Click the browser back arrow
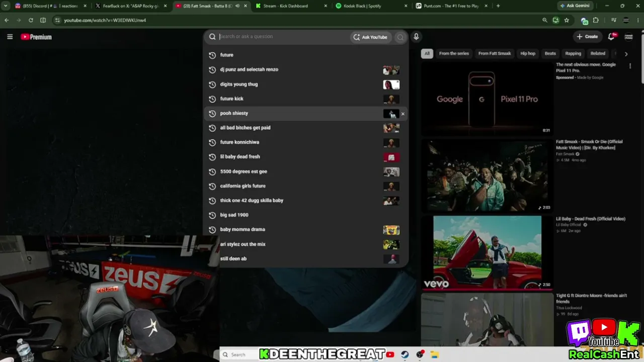Viewport: 644px width, 362px height. (x=7, y=20)
